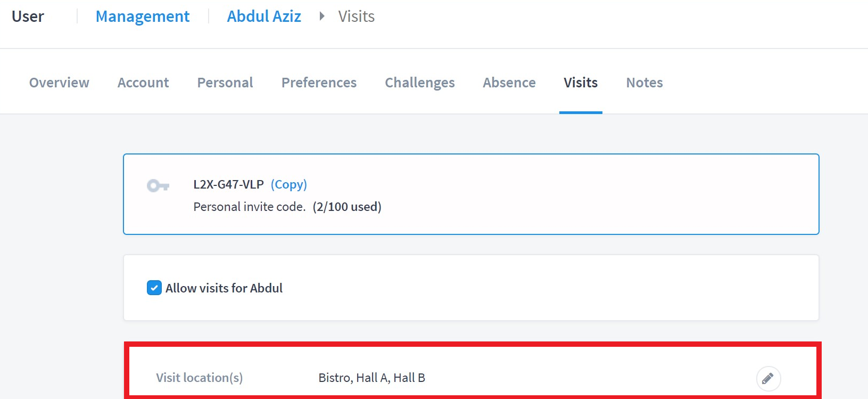This screenshot has height=399, width=868.
Task: Click the User heading label
Action: pos(28,17)
